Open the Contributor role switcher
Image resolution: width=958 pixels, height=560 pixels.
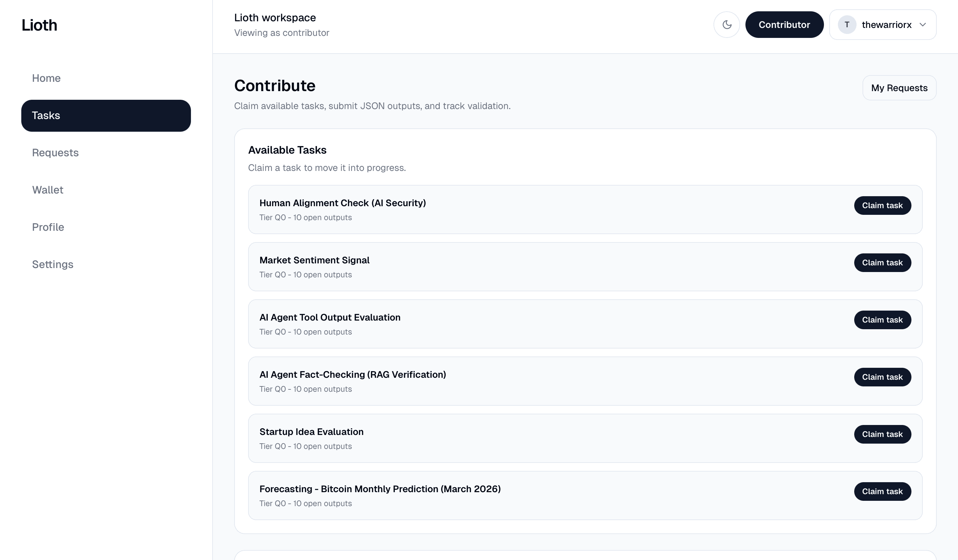coord(784,24)
